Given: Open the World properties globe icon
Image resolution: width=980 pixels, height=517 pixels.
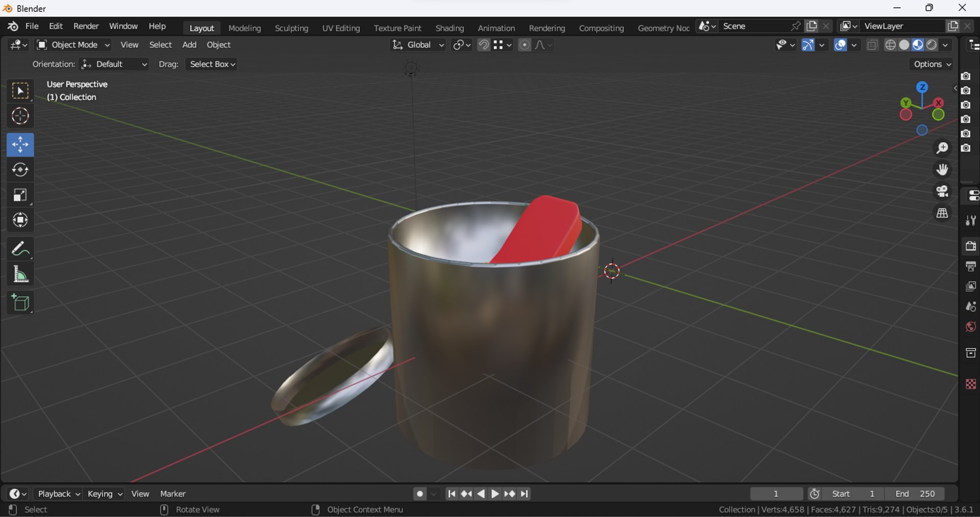Looking at the screenshot, I should [970, 327].
